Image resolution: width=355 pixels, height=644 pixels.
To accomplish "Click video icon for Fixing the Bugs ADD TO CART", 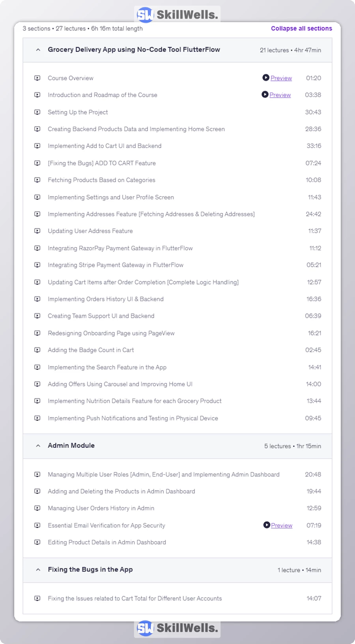I will coord(37,163).
